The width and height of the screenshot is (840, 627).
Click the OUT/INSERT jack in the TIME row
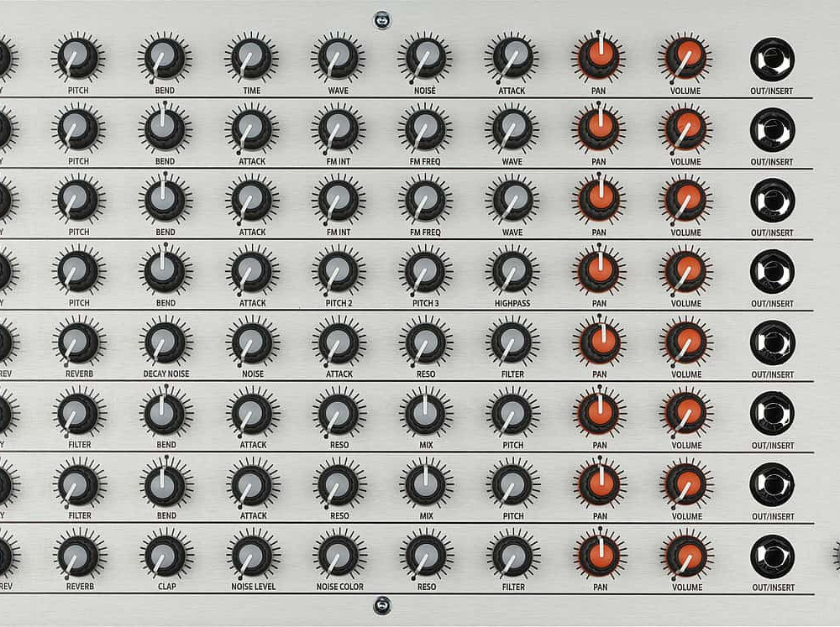(772, 59)
